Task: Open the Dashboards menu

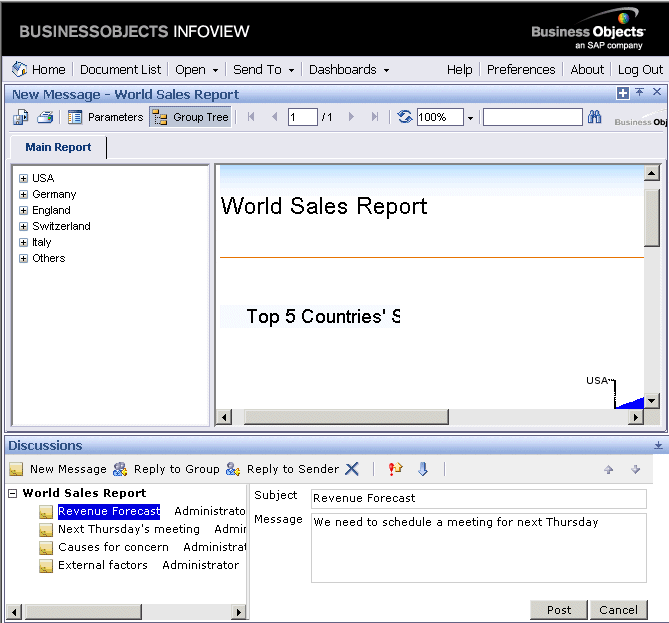Action: click(x=349, y=70)
